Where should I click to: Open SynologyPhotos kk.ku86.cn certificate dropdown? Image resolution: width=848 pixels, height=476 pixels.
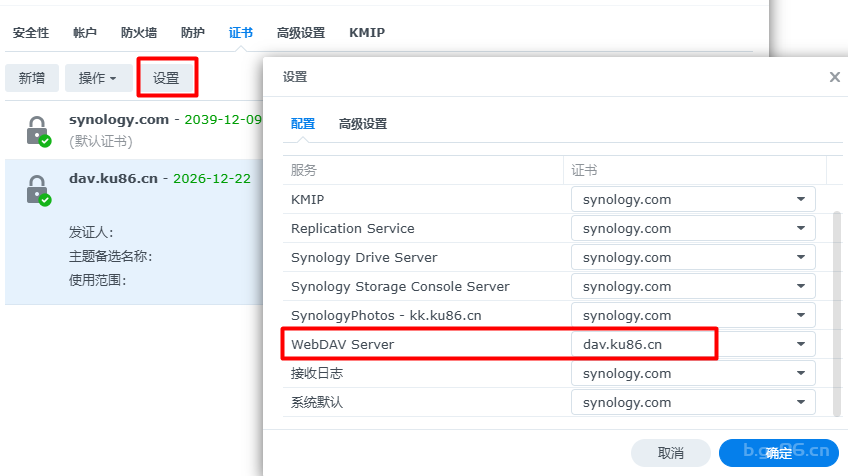(693, 315)
